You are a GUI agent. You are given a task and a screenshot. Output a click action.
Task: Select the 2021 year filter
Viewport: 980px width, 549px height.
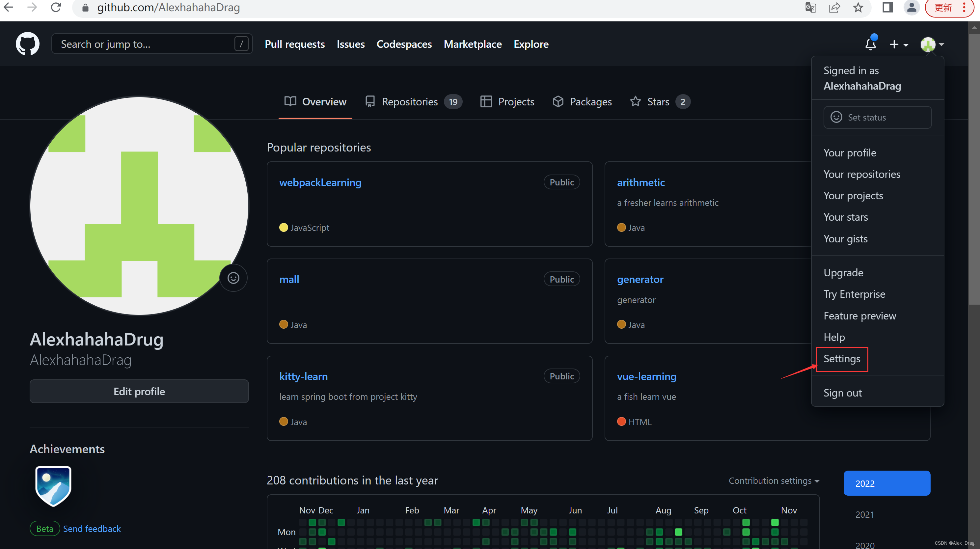pyautogui.click(x=865, y=515)
